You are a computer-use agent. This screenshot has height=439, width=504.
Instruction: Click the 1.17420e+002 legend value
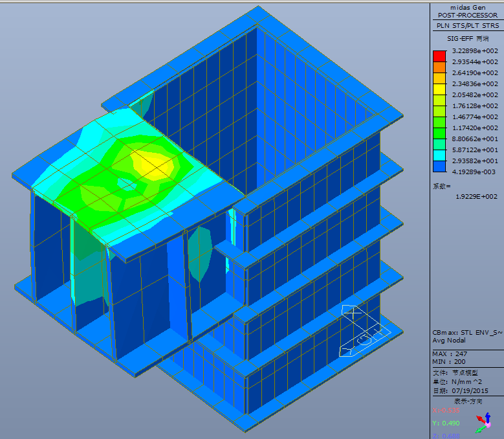[475, 128]
